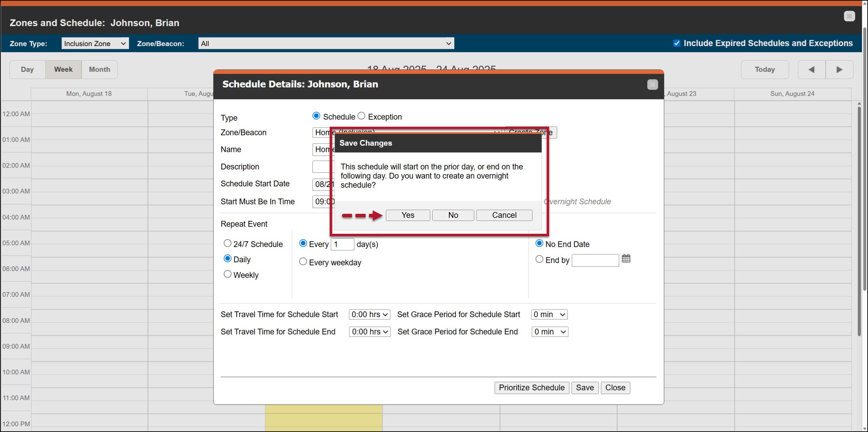Click Yes to create overnight schedule
This screenshot has width=868, height=432.
[408, 215]
